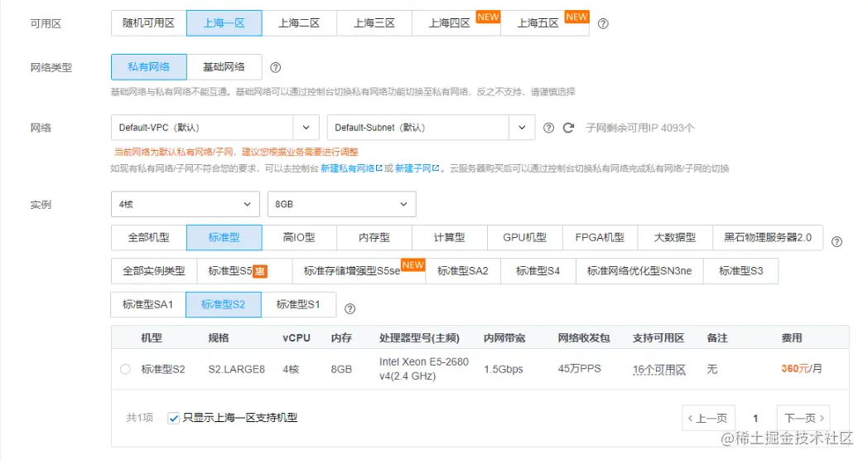Open external link icon after 新建子网
Viewport: 868px width, 461px height.
pyautogui.click(x=436, y=167)
